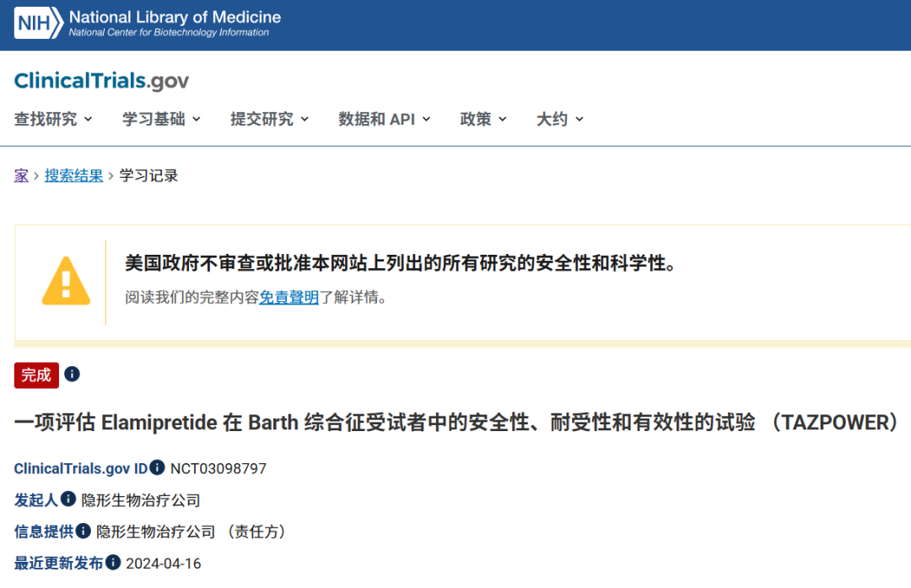The height and width of the screenshot is (588, 911).
Task: Expand the 政策 menu
Action: (x=483, y=119)
